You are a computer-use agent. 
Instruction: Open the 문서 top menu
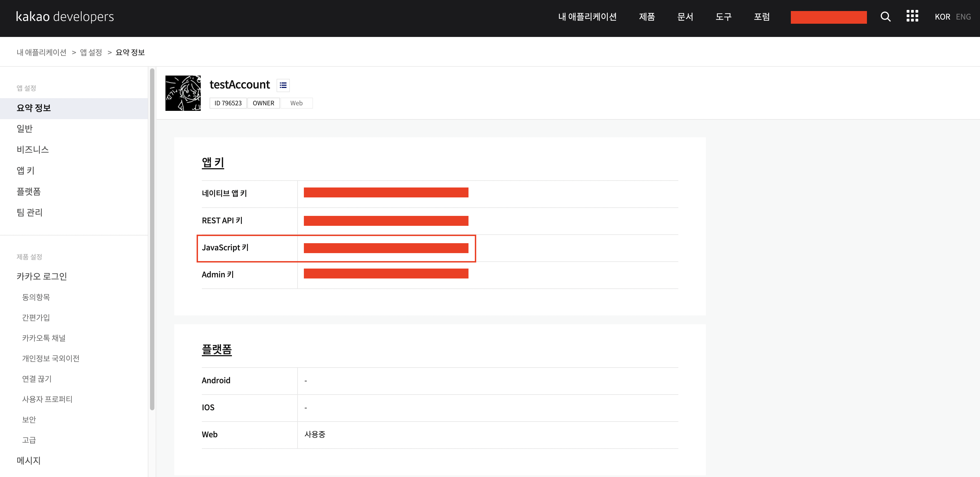click(685, 17)
